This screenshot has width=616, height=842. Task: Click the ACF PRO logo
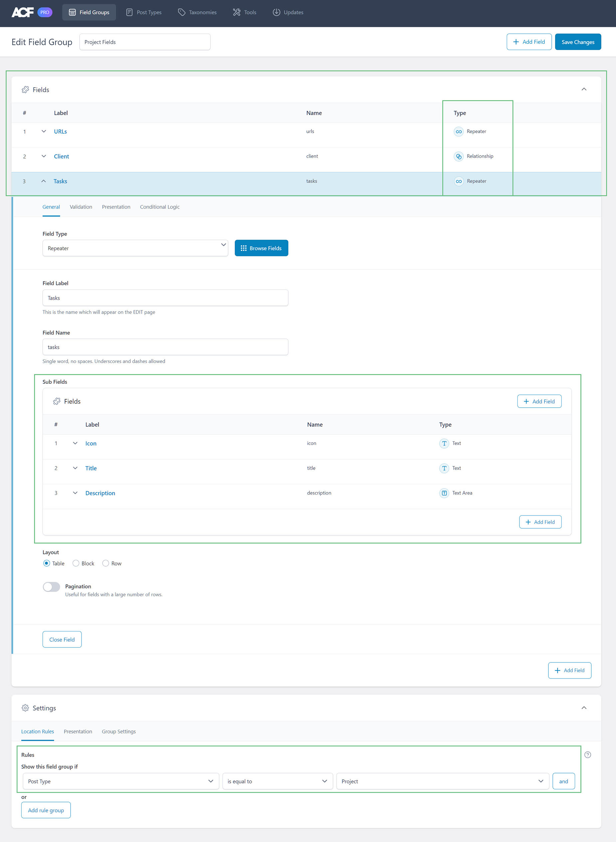pyautogui.click(x=23, y=12)
